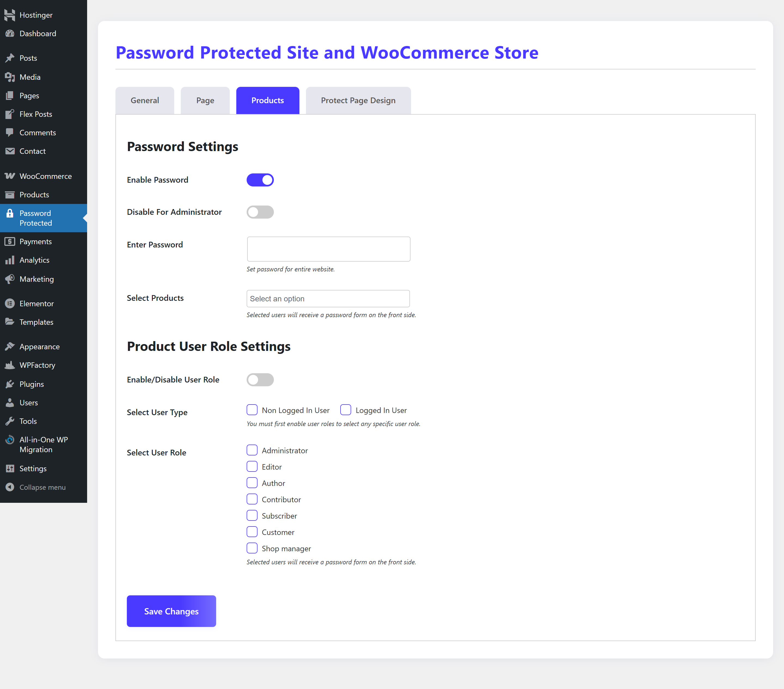This screenshot has height=689, width=784.
Task: Click the Collapse menu arrow icon
Action: pyautogui.click(x=10, y=487)
